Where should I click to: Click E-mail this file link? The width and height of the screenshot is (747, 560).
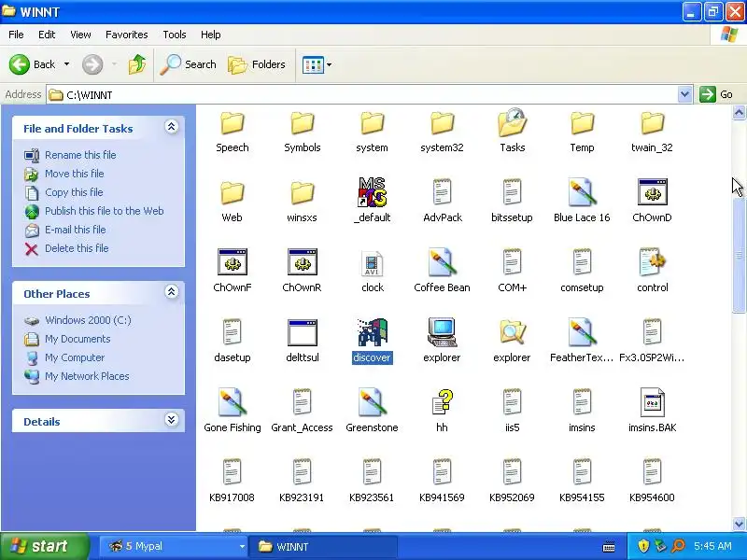(x=76, y=230)
